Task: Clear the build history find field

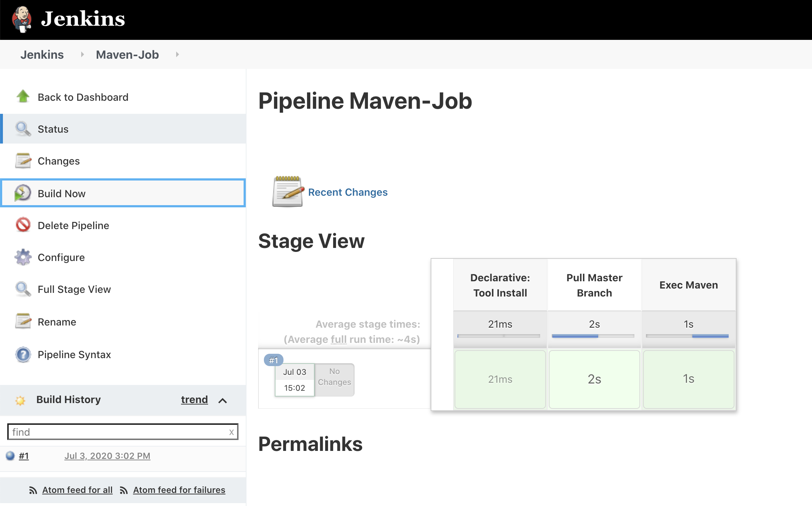Action: click(232, 432)
